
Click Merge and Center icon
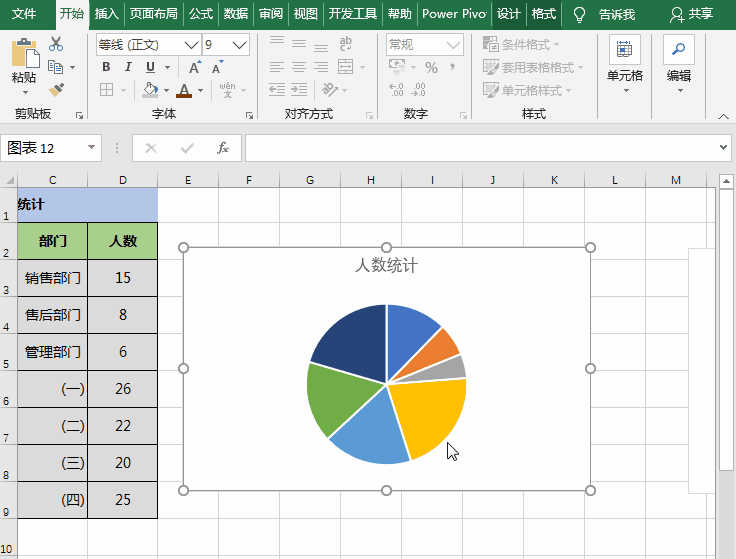click(x=346, y=67)
